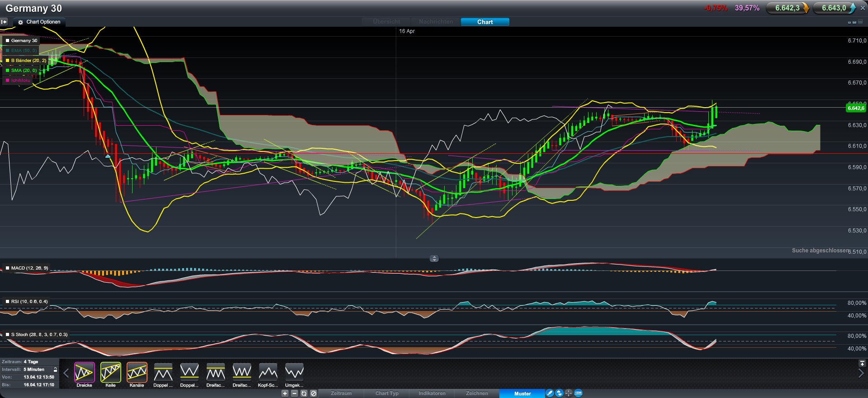Click the 6.642,3 sell price button
Viewport: 868px width, 398px height.
pos(787,8)
